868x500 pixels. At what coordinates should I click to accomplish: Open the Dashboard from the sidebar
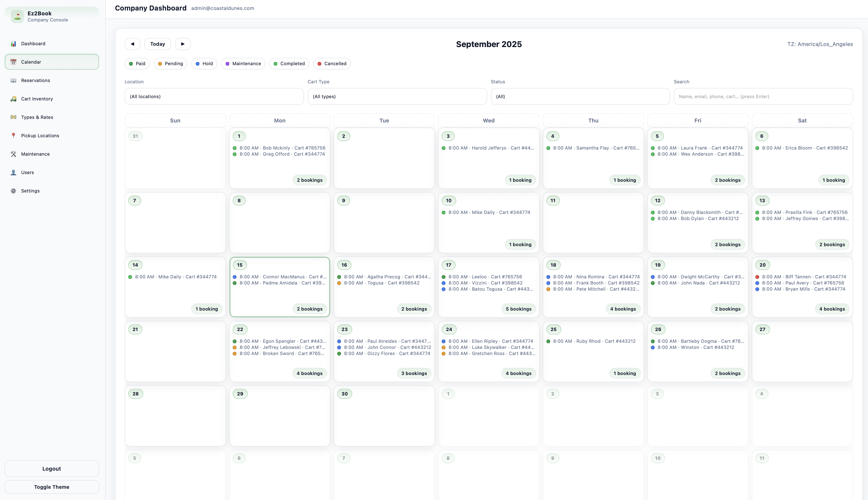tap(33, 44)
